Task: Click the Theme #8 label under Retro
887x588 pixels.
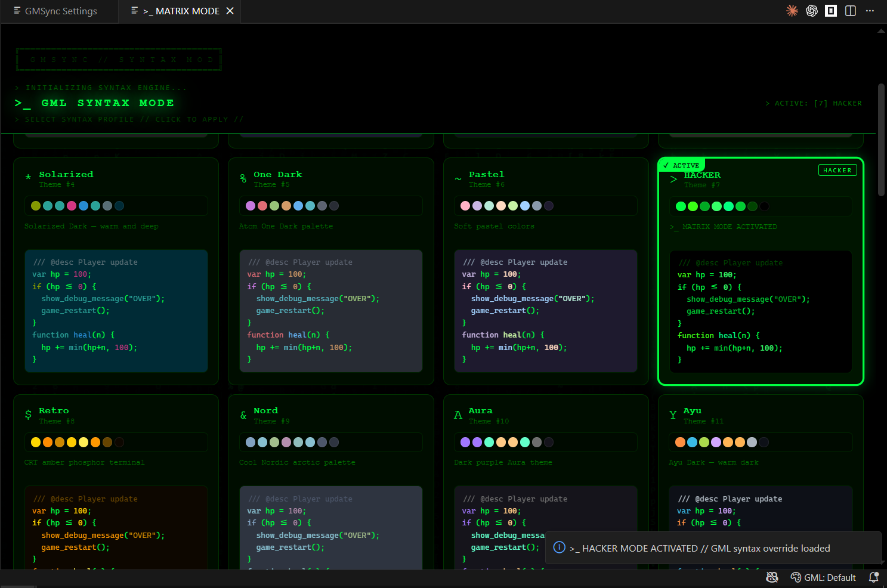Action: [x=57, y=421]
